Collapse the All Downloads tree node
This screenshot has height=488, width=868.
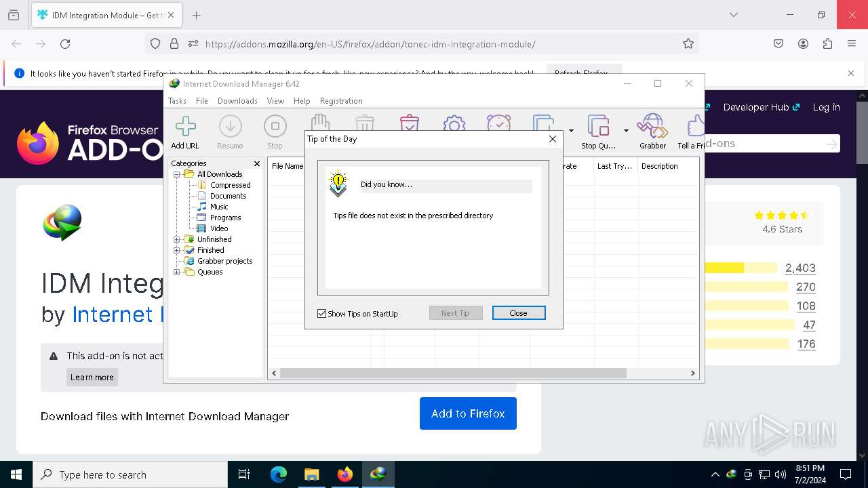tap(177, 174)
